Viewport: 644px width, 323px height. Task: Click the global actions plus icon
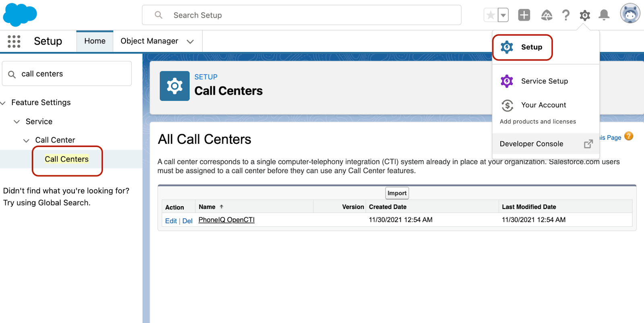524,15
